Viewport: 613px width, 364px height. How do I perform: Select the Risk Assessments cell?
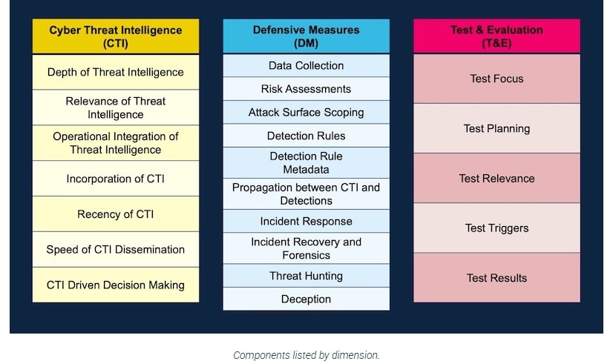tap(306, 89)
